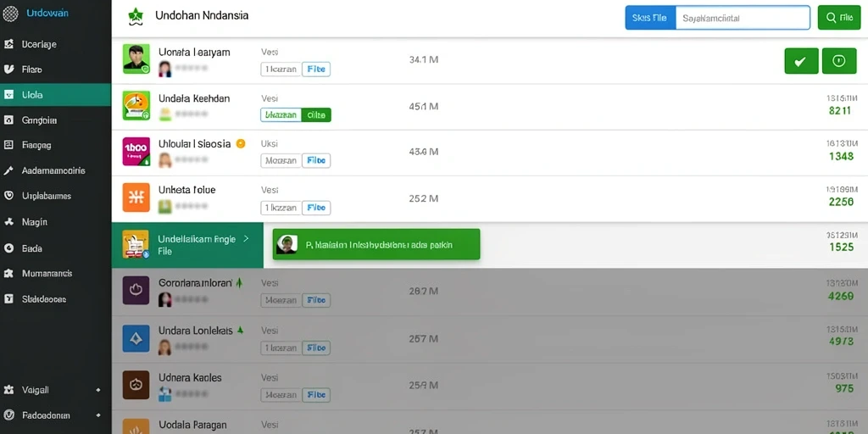Screen dimensions: 868x434
Task: Expand the Vaigall sidebar item arrow
Action: pos(98,390)
